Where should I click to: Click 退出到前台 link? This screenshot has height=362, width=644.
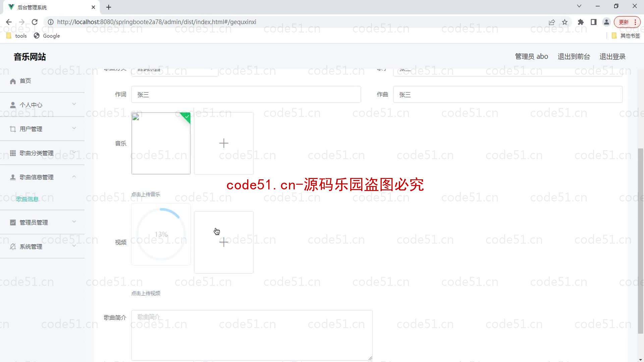(x=574, y=57)
